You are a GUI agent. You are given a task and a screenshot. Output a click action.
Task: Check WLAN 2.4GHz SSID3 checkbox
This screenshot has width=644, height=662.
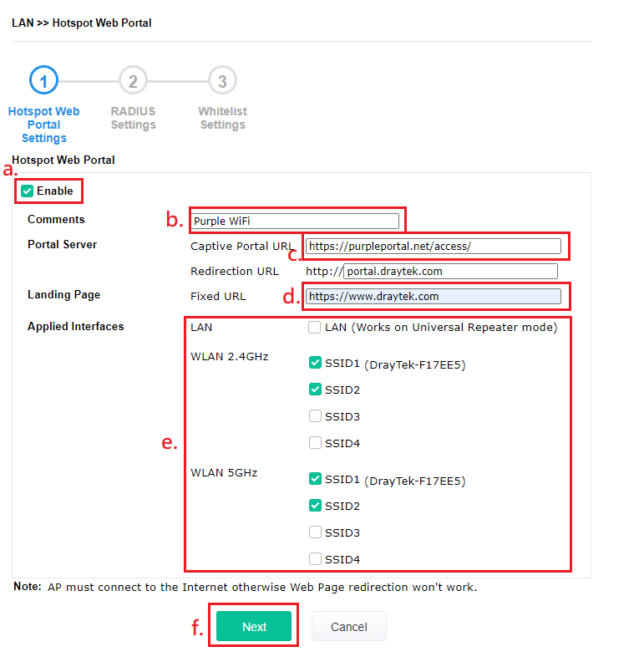tap(315, 416)
